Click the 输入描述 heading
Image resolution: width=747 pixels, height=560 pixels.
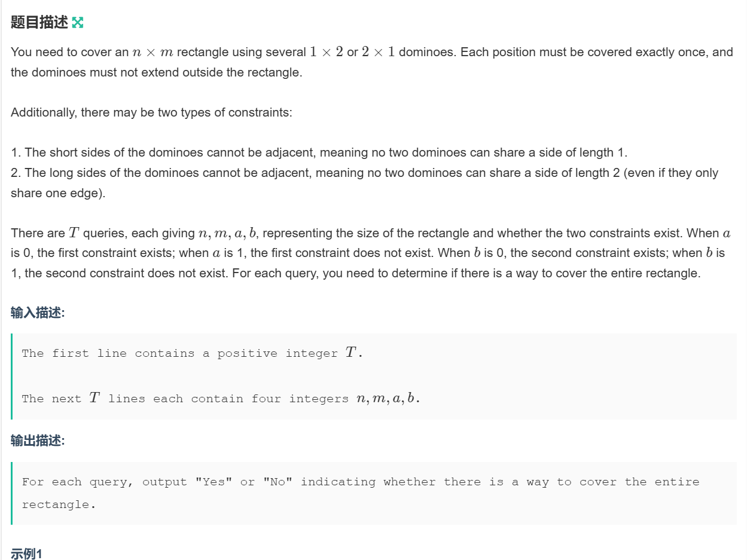(37, 313)
